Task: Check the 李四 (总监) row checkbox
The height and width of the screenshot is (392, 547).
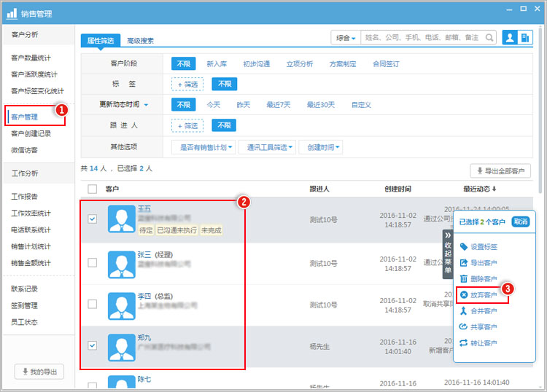Action: (x=92, y=304)
